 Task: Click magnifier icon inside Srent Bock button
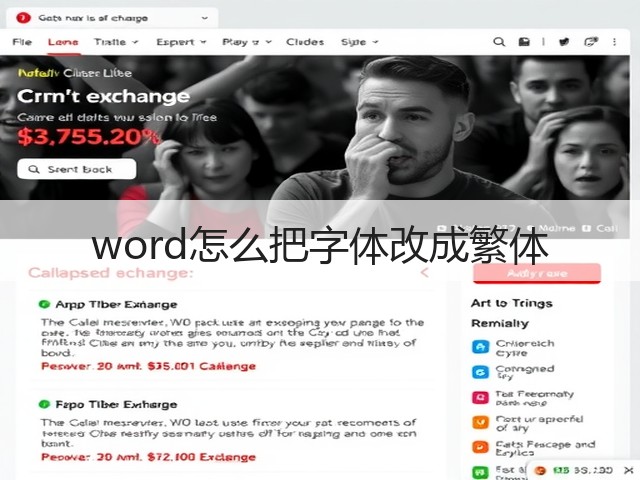[x=34, y=169]
